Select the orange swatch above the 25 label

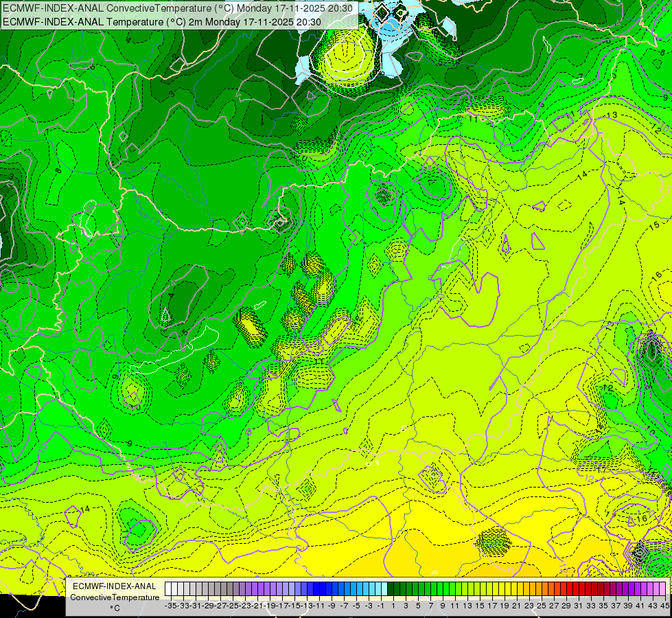(545, 588)
